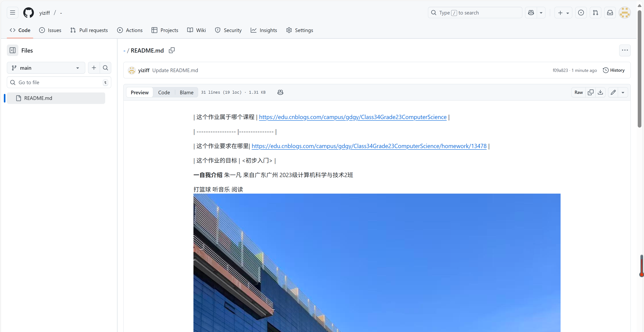Open the notifications inbox icon
The image size is (644, 332).
tap(610, 13)
